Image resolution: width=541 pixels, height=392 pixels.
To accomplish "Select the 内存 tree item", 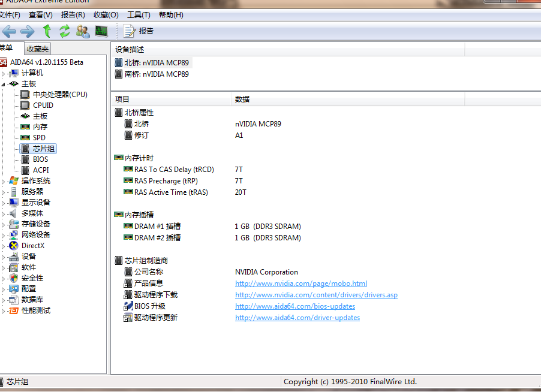I will pyautogui.click(x=40, y=127).
